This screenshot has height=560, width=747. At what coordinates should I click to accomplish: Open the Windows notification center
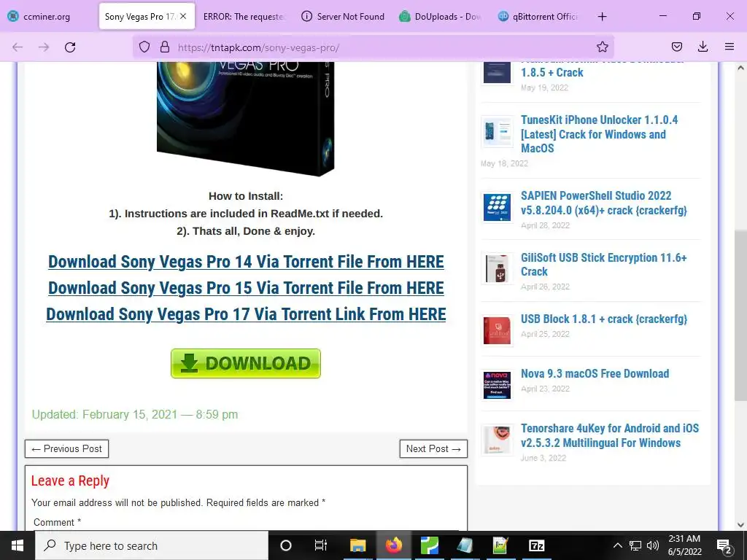point(724,546)
